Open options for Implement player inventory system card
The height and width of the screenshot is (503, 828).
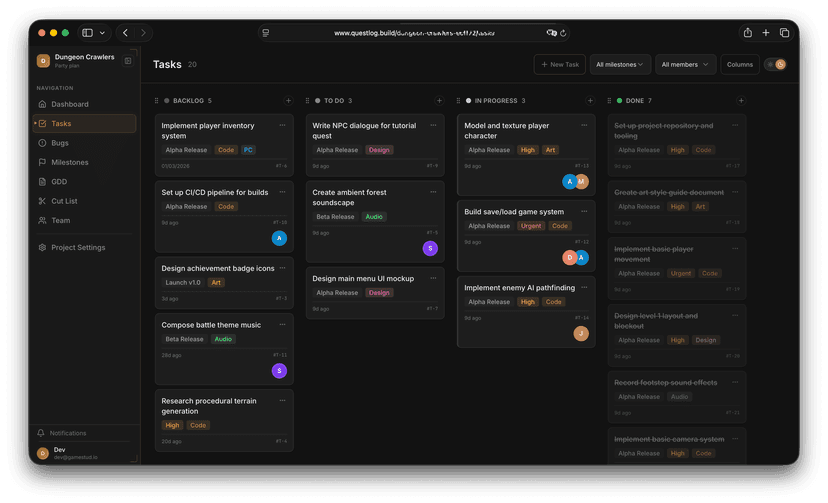click(283, 125)
